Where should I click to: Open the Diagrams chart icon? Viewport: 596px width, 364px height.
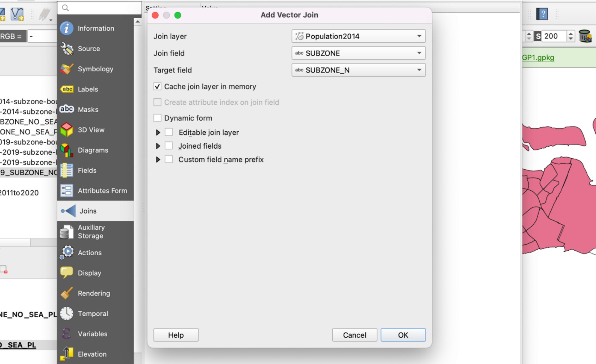(67, 150)
